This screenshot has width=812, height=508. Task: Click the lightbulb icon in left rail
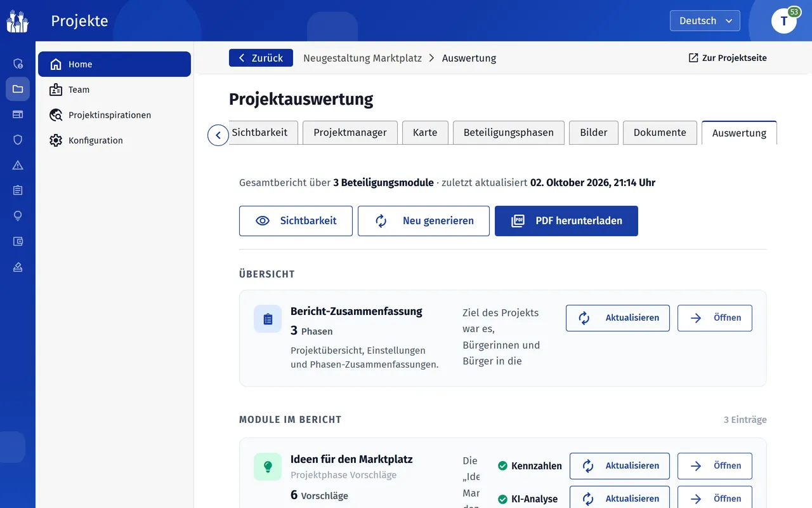click(18, 216)
